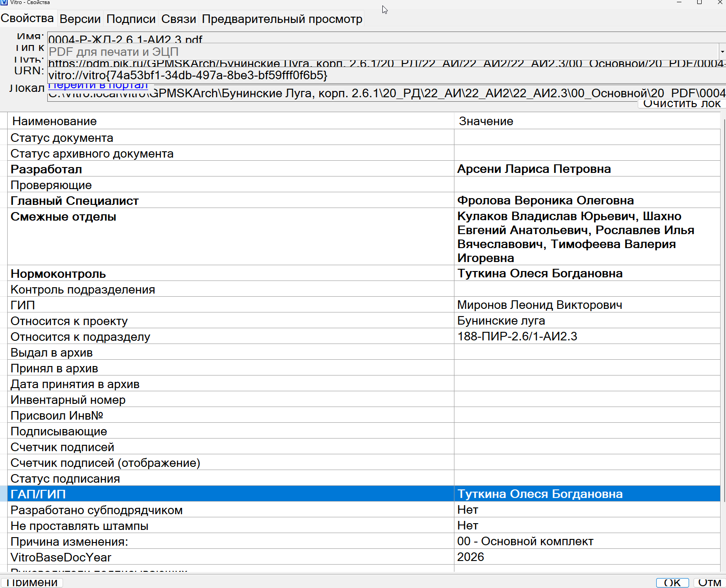Click value Фролова Вероника Олеговна

point(545,200)
